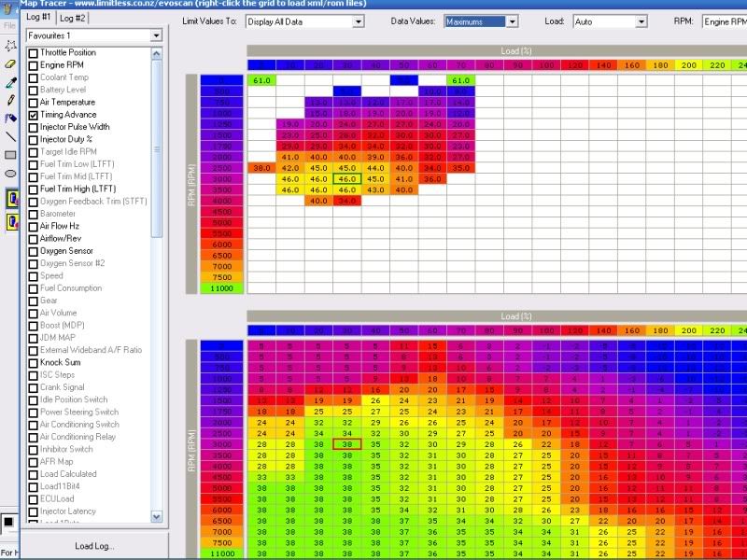
Task: Click the 180 load column header in lower grid
Action: tap(660, 330)
